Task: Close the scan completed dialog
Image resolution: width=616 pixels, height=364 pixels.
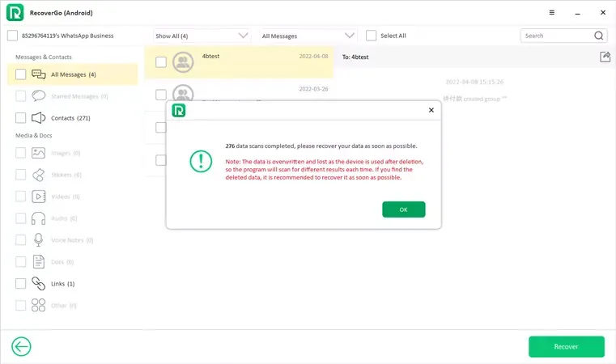Action: tap(431, 110)
